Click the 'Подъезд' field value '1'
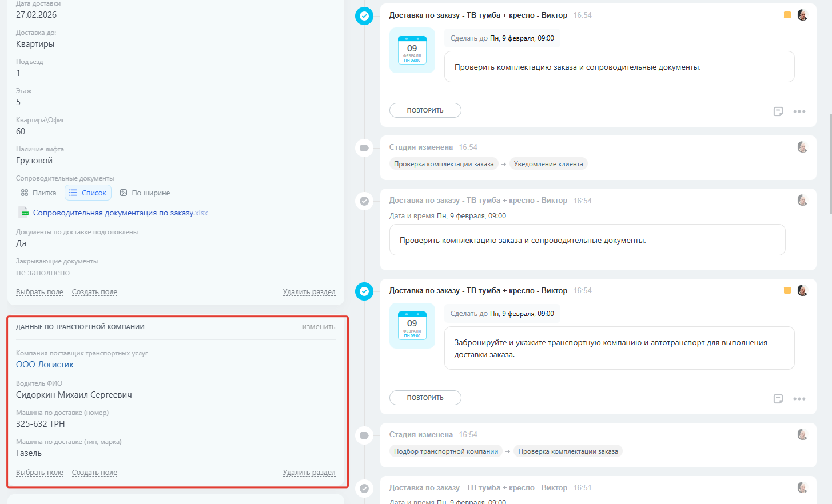Image resolution: width=832 pixels, height=504 pixels. 18,73
